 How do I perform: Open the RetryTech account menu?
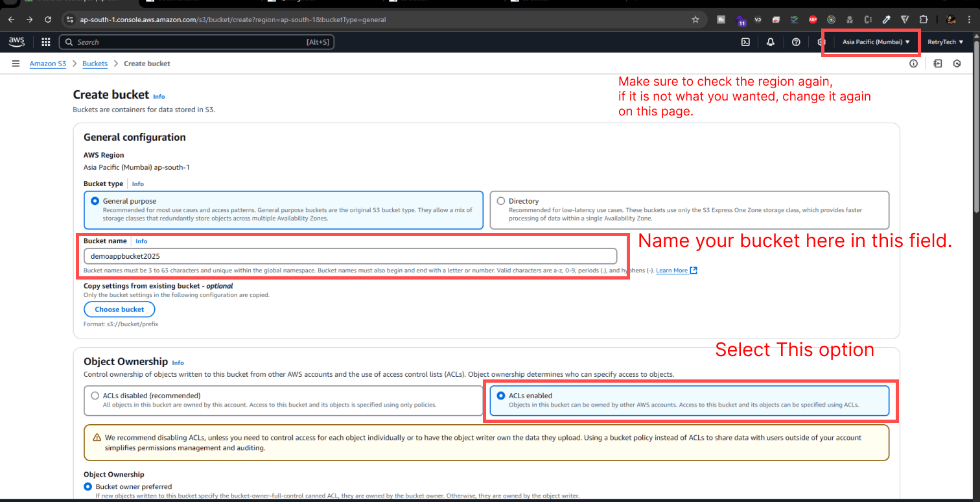click(x=946, y=42)
